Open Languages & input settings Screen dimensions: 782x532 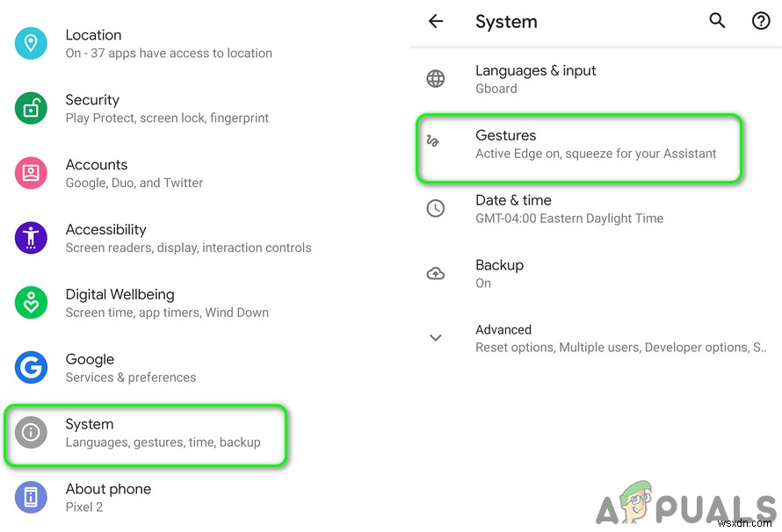(x=535, y=79)
